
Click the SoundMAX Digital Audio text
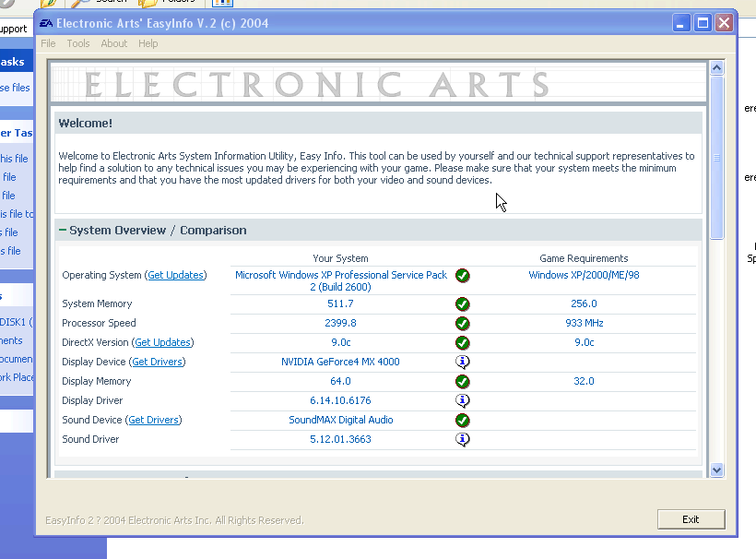click(341, 420)
